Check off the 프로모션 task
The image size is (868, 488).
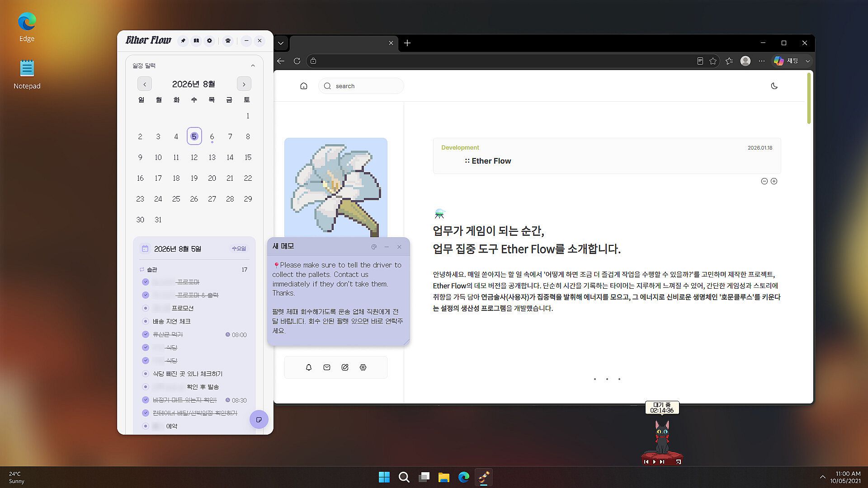[x=146, y=308]
